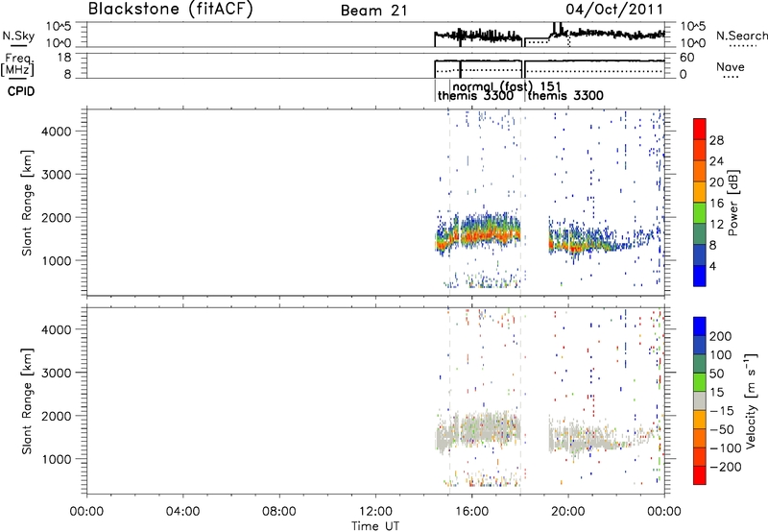Click the 'CPID' row label
Viewport: 768px width, 532px height.
[x=21, y=91]
